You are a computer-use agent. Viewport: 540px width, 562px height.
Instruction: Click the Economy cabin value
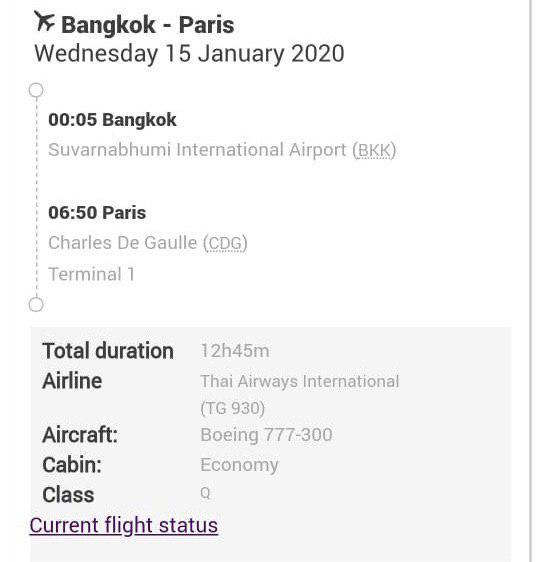[x=239, y=465]
